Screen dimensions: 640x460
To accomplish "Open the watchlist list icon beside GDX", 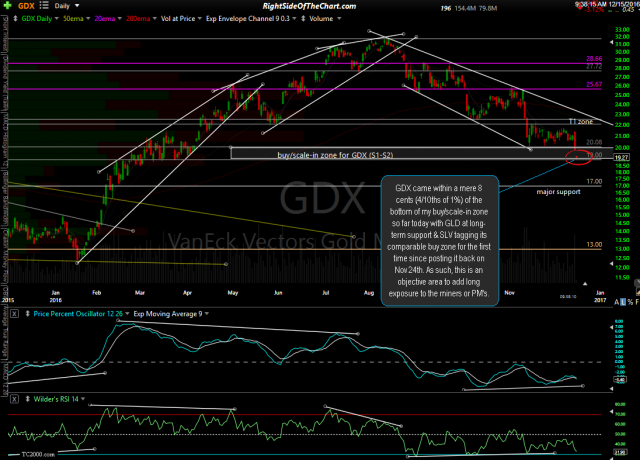I will coord(44,6).
